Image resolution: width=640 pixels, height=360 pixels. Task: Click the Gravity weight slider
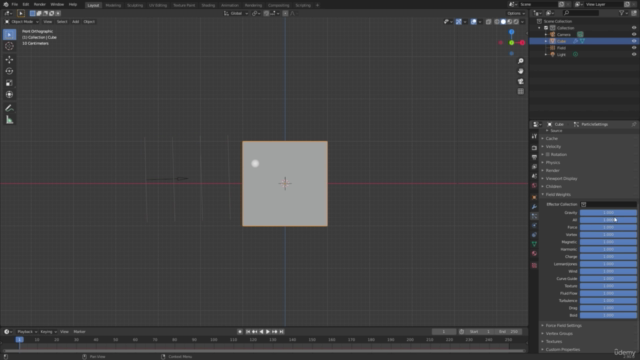pos(608,213)
